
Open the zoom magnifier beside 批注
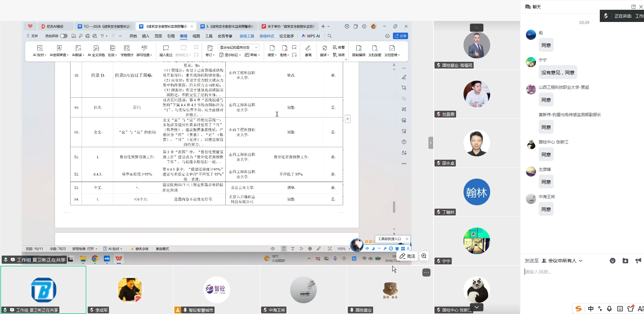tap(424, 256)
